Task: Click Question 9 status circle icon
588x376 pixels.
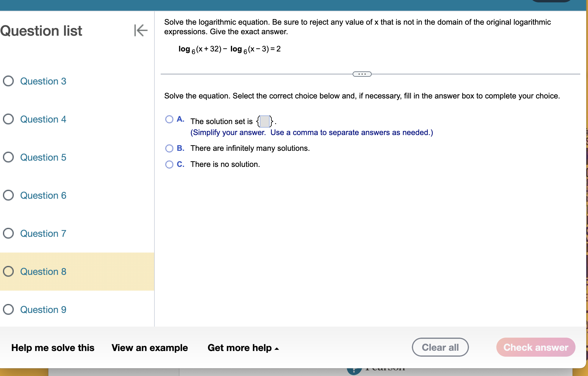Action: (8, 309)
